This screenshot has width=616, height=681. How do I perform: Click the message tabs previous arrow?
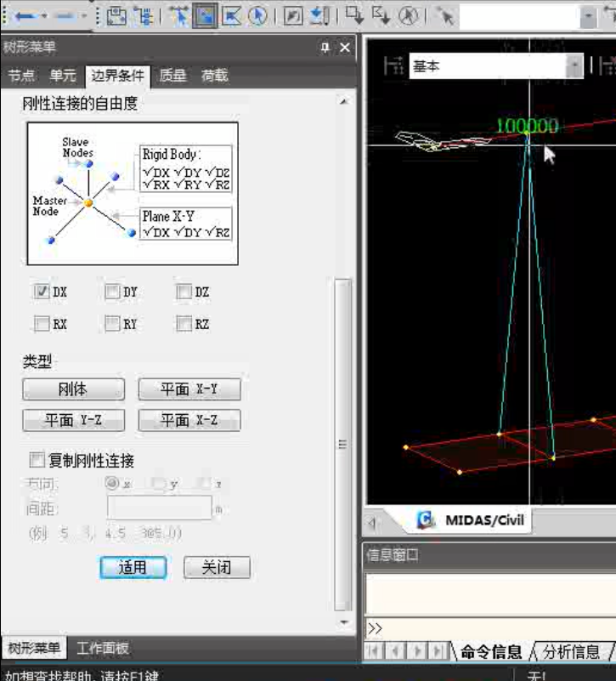coord(395,650)
